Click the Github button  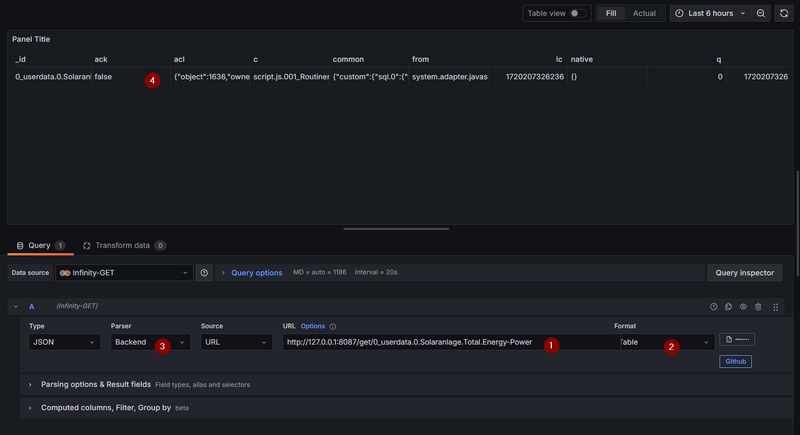click(x=735, y=361)
